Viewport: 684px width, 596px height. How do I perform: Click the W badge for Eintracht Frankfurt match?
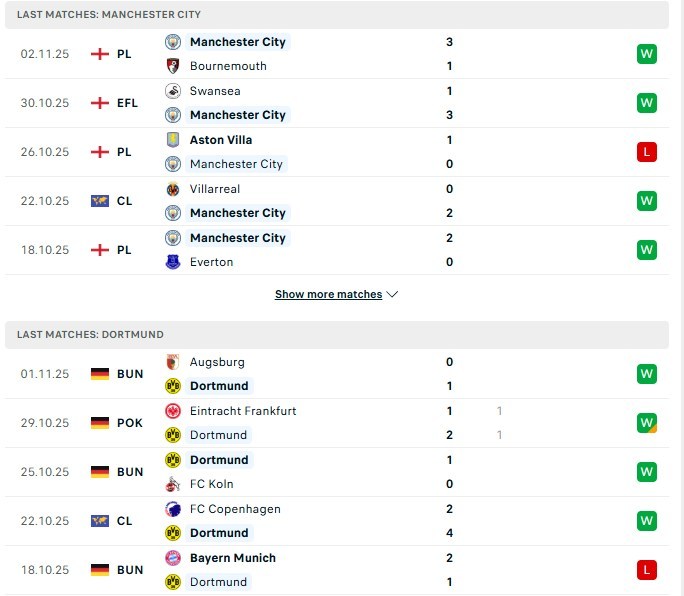pyautogui.click(x=646, y=423)
